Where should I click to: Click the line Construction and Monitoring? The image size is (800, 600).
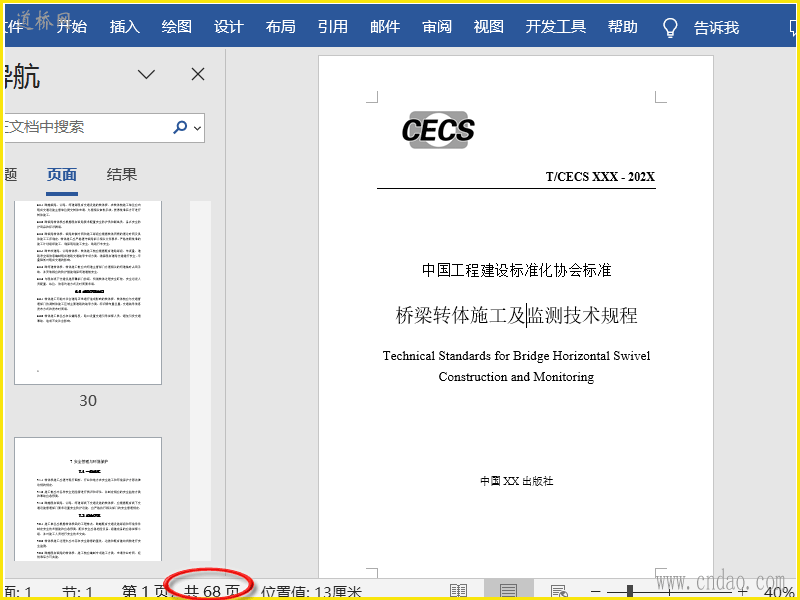coord(516,377)
